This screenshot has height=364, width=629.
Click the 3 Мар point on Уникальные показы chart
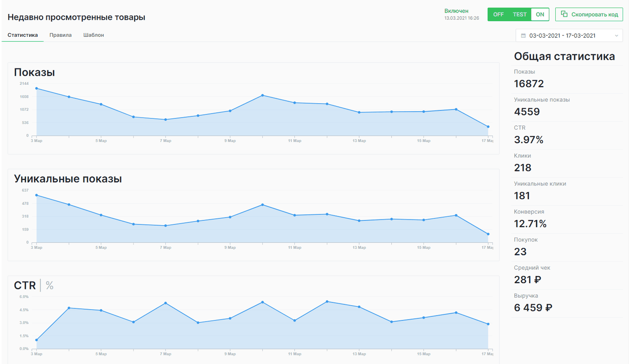click(36, 195)
